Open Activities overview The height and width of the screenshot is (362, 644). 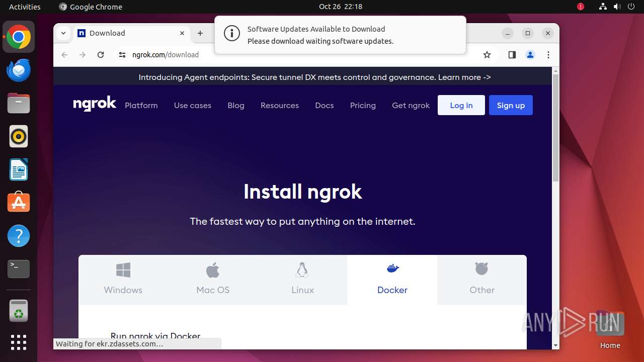[25, 7]
